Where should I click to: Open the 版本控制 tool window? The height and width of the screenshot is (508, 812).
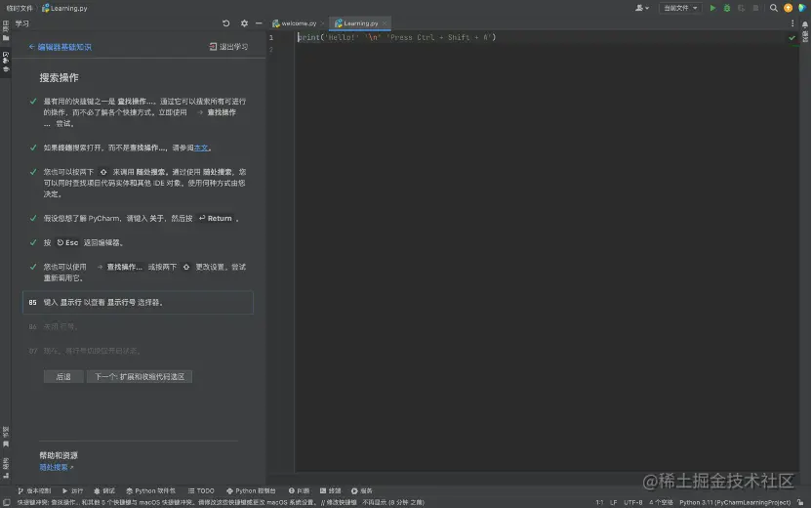tap(34, 490)
